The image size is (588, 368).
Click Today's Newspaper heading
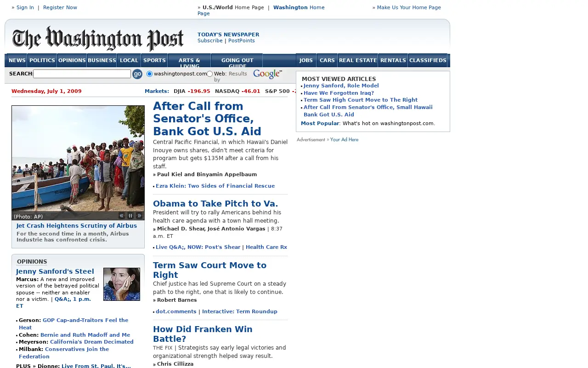pos(228,34)
